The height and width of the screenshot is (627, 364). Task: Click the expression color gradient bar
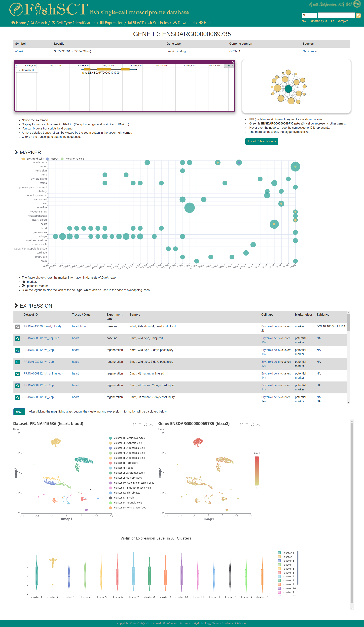(x=257, y=471)
